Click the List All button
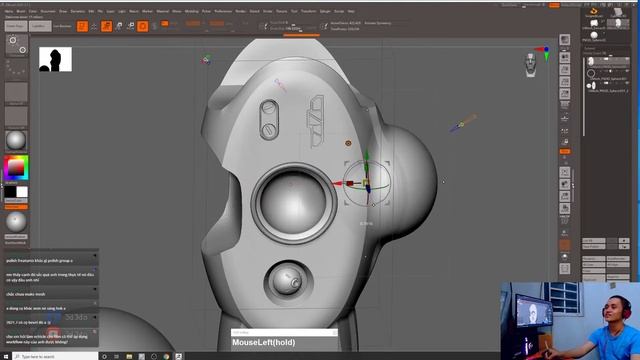Screen dimensions: 640x360 594,241
